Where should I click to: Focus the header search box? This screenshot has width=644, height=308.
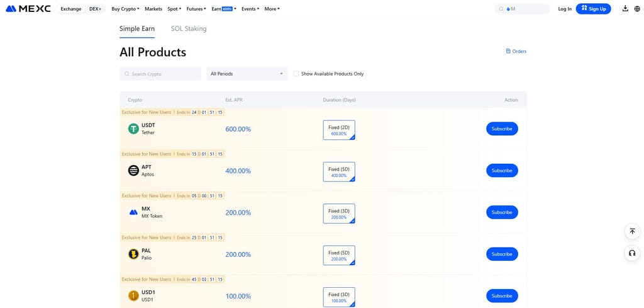point(522,9)
